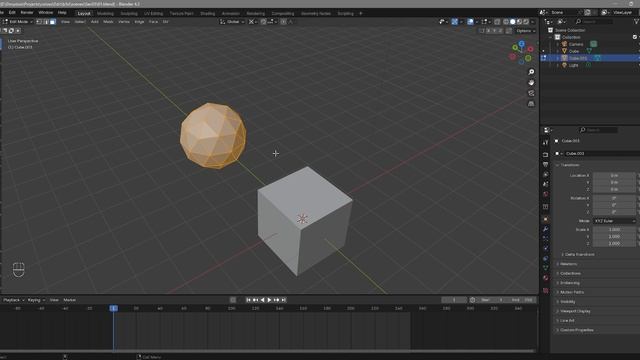The image size is (640, 360).
Task: Open the Select menu in viewport header
Action: 80,22
